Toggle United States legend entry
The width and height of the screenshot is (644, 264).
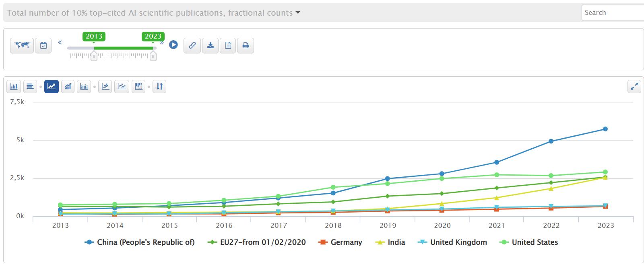528,242
